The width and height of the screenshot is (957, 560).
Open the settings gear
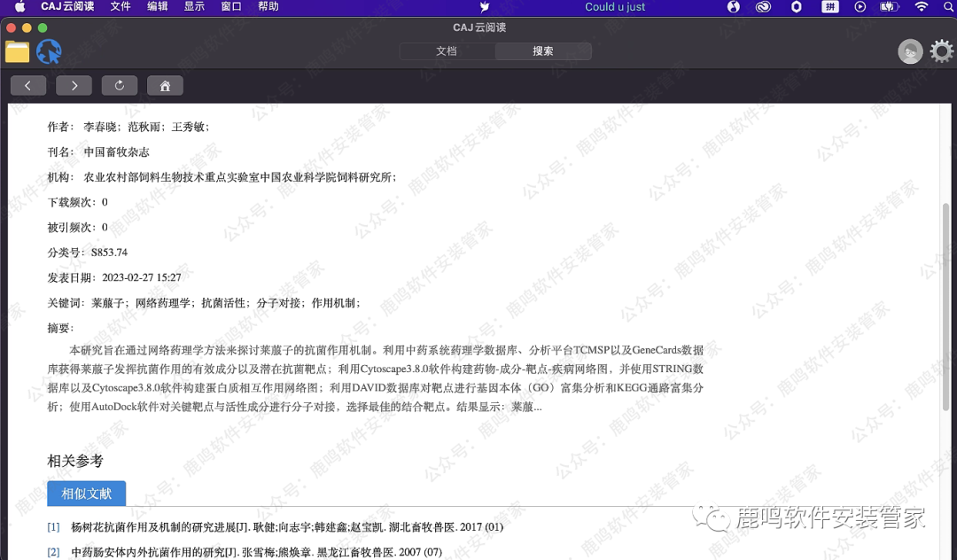[941, 51]
